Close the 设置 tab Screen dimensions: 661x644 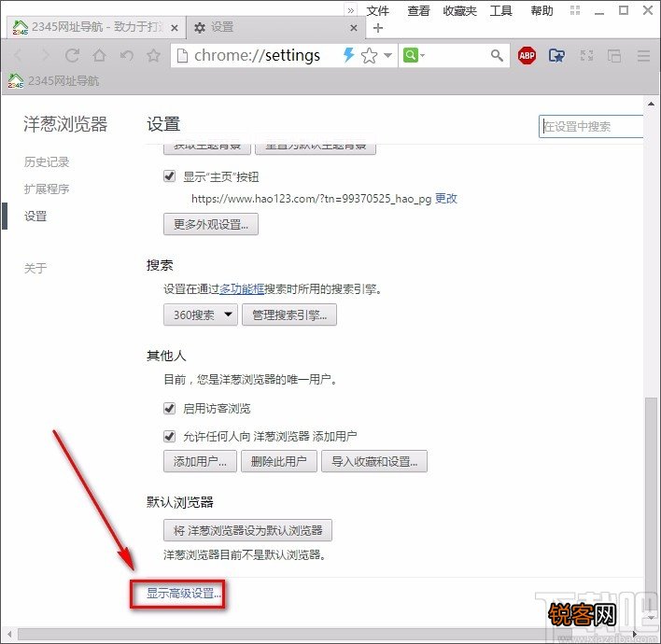(354, 28)
